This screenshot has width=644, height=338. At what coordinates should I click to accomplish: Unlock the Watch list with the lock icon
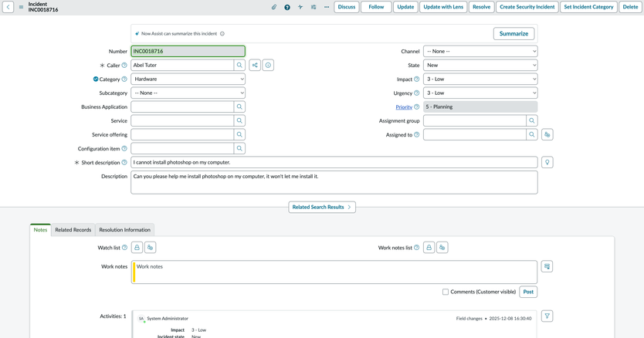click(137, 248)
